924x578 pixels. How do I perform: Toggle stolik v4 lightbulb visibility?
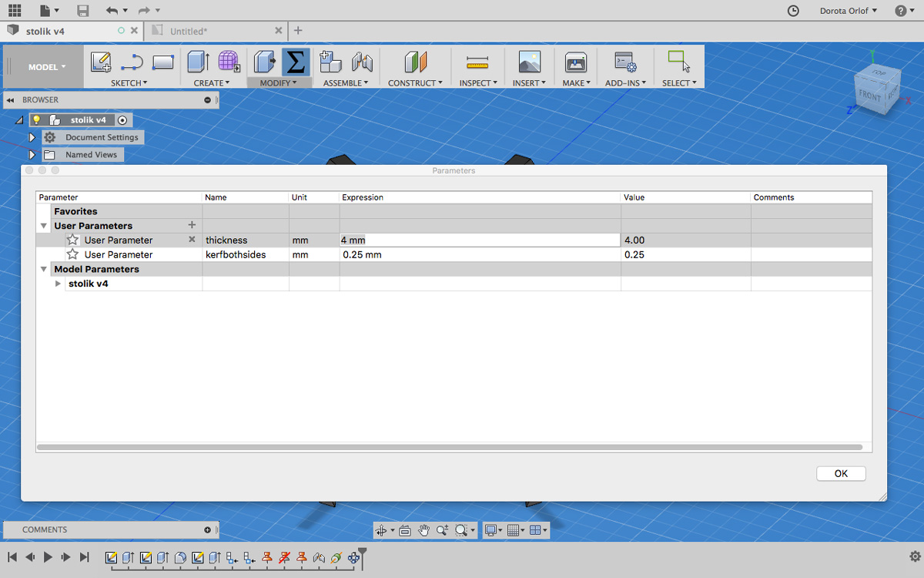36,120
